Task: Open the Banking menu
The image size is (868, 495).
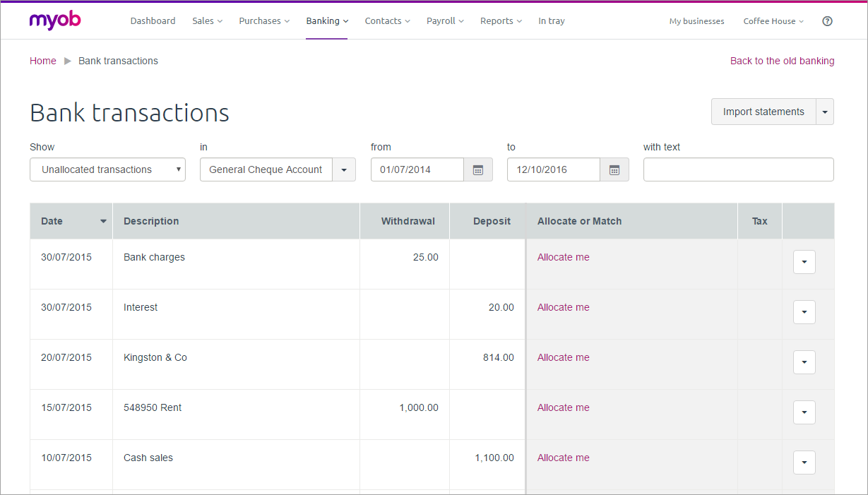Action: [x=327, y=21]
